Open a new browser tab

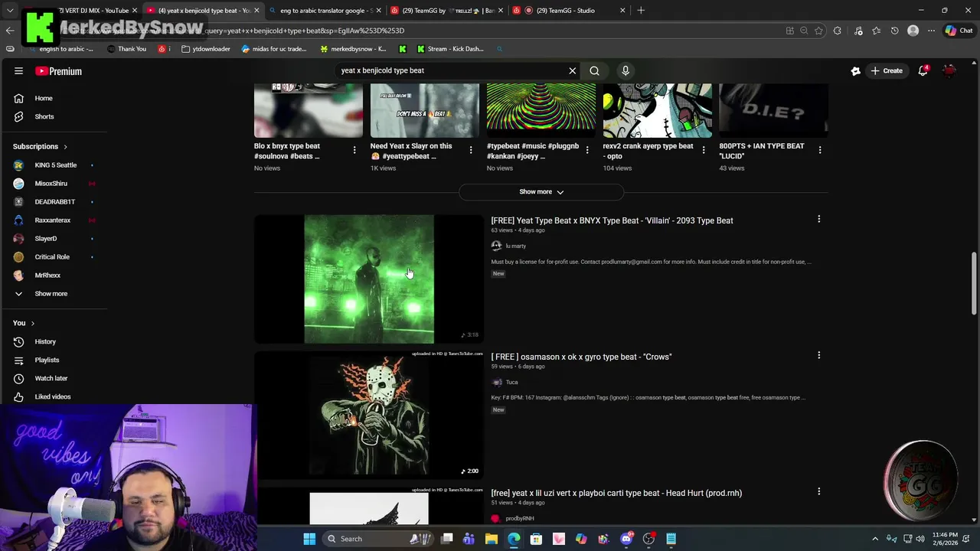[x=641, y=10]
